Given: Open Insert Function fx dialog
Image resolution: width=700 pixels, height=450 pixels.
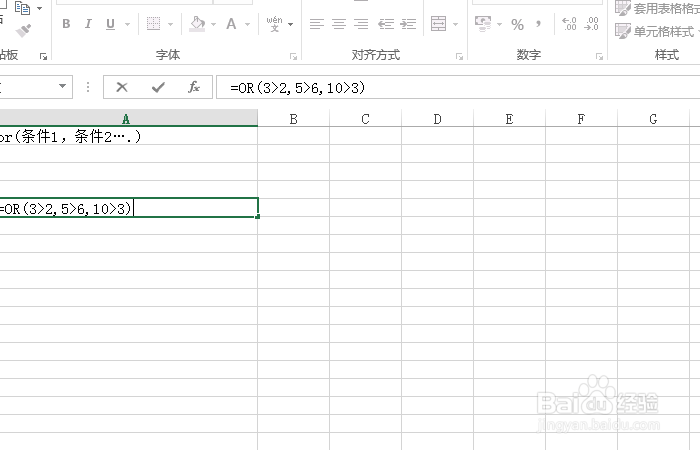Looking at the screenshot, I should click(194, 87).
